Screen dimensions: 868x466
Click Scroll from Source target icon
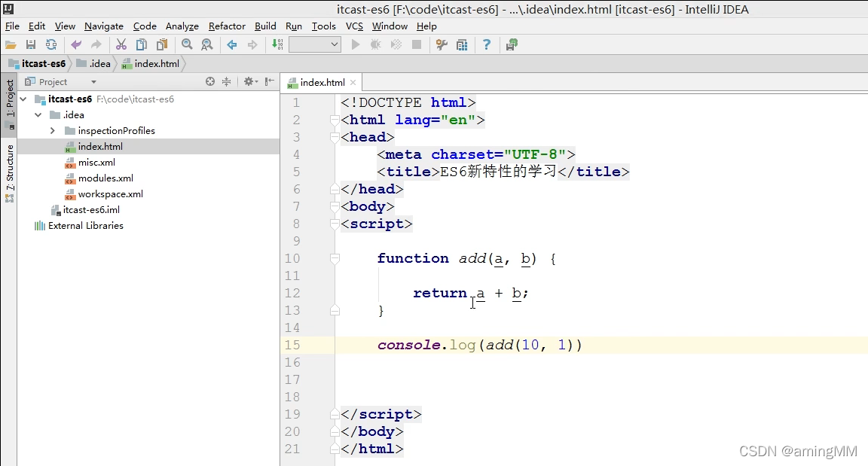tap(209, 82)
